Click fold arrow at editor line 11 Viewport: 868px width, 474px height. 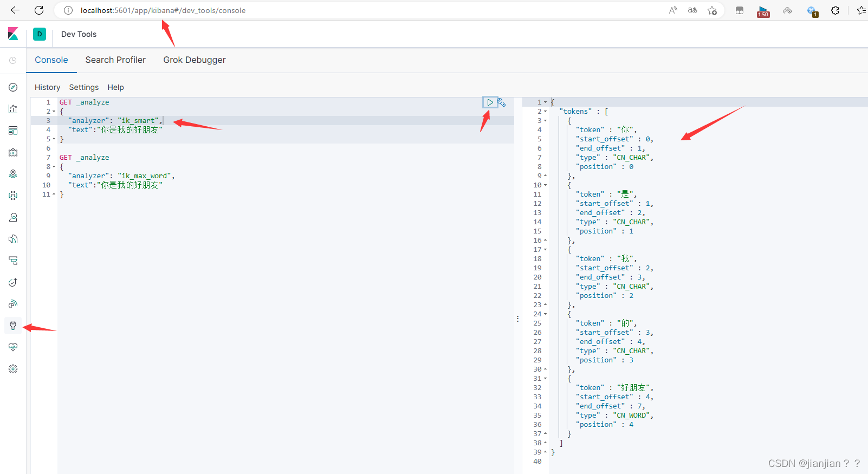54,194
